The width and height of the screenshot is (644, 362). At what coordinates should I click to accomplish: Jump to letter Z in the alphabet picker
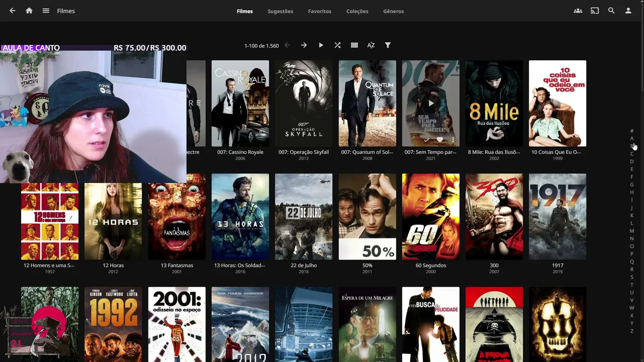632,331
